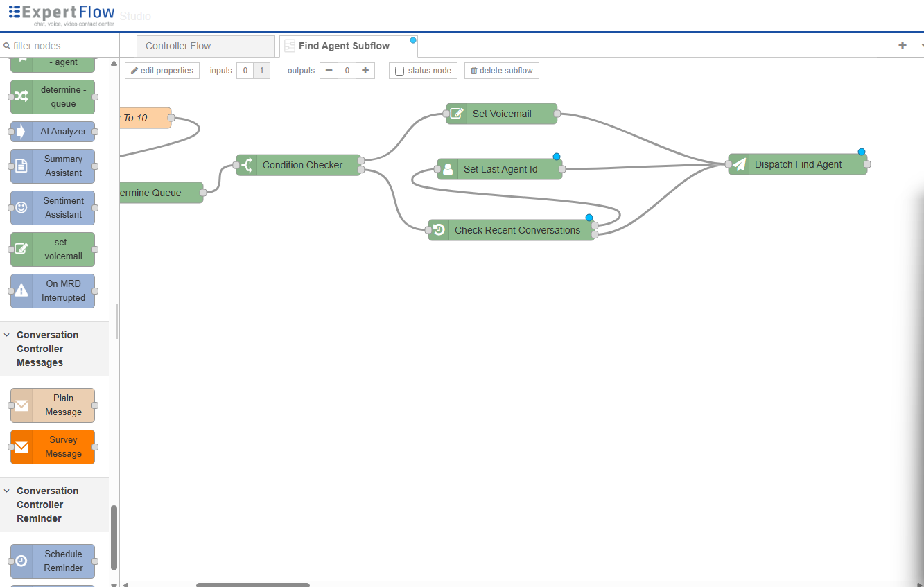Click the Condition Checker branch icon

click(x=247, y=165)
